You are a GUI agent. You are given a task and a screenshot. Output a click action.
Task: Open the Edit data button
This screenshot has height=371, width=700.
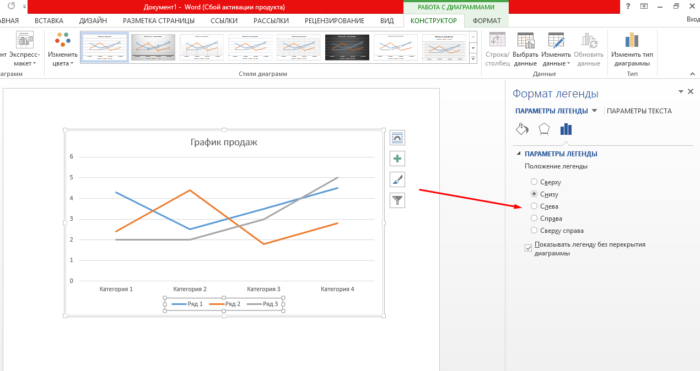tap(556, 49)
